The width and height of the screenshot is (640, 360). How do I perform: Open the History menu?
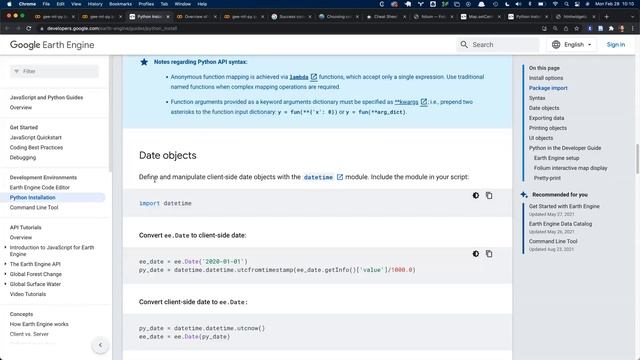click(x=95, y=4)
